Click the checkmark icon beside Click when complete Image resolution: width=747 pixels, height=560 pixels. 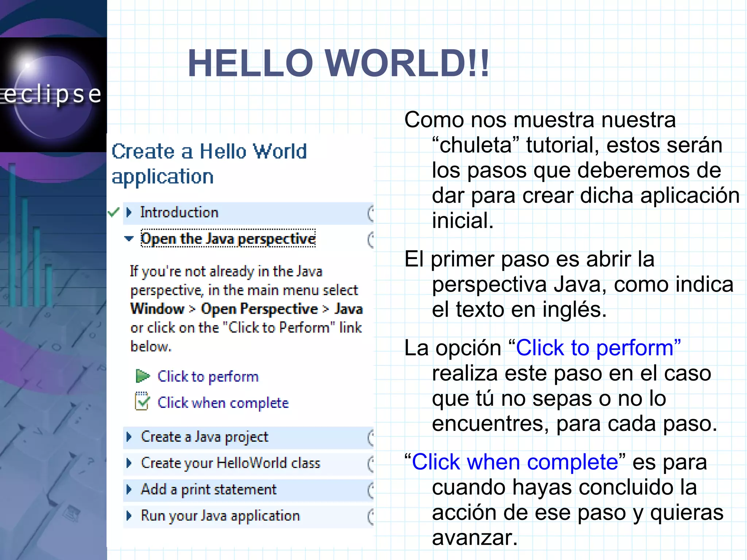point(142,402)
